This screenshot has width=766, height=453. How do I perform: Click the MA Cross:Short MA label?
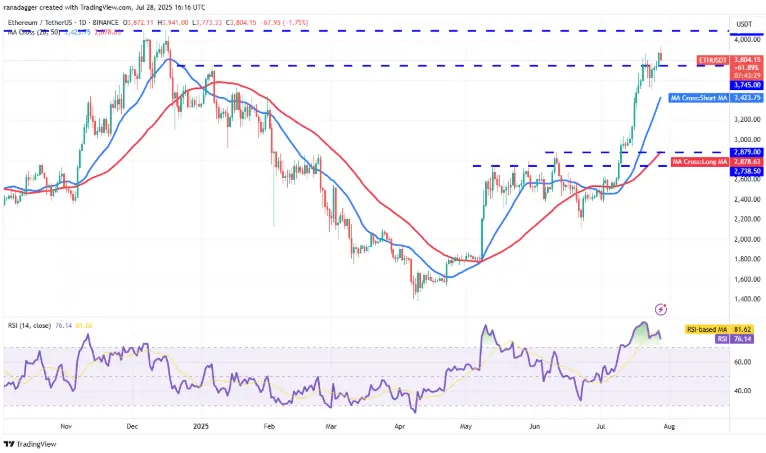(x=699, y=98)
